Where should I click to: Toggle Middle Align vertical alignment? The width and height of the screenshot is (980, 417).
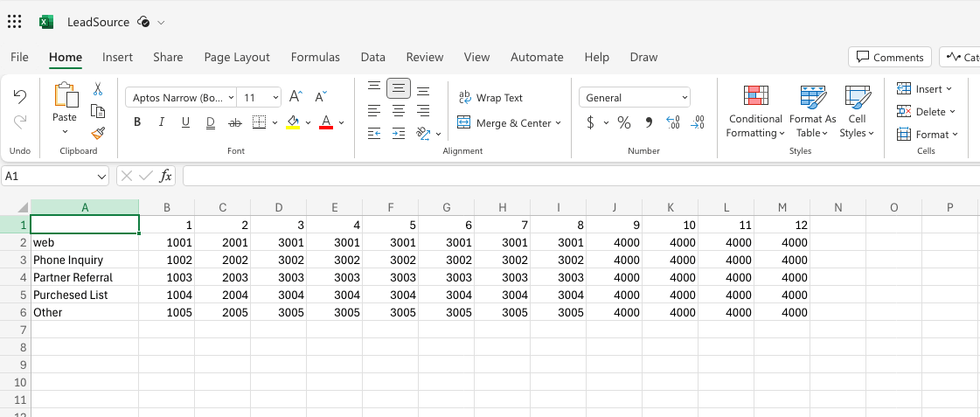pyautogui.click(x=398, y=89)
